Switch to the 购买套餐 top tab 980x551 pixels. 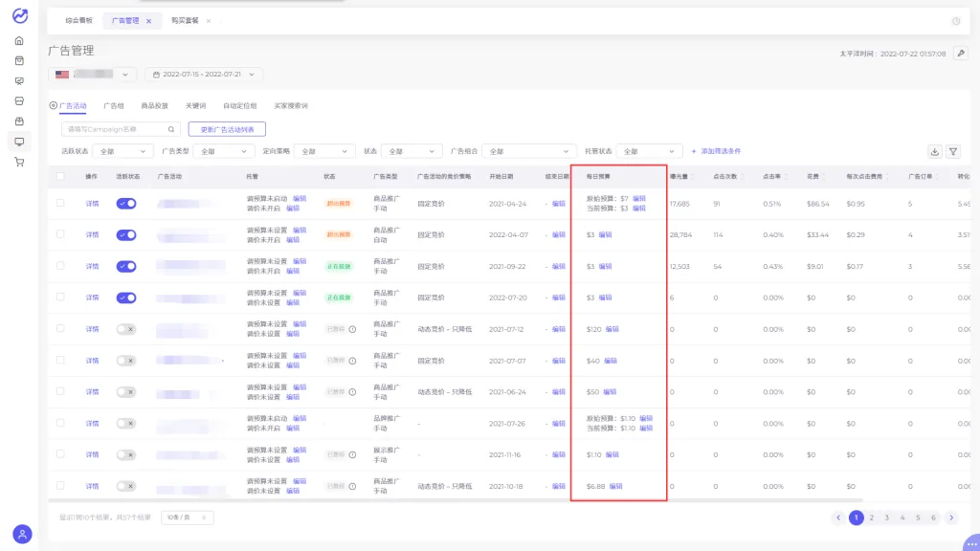pos(185,21)
